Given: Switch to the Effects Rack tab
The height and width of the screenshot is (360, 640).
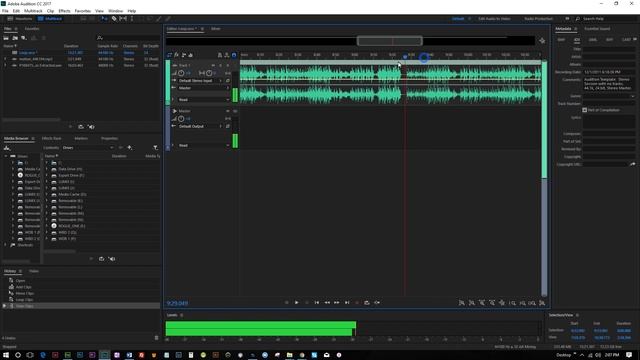Looking at the screenshot, I should coord(51,138).
